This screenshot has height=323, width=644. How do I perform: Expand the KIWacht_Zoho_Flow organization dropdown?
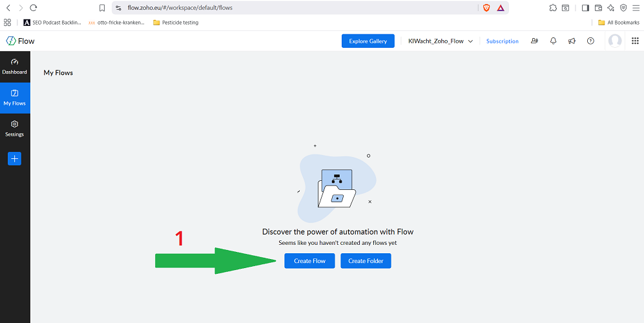click(441, 41)
